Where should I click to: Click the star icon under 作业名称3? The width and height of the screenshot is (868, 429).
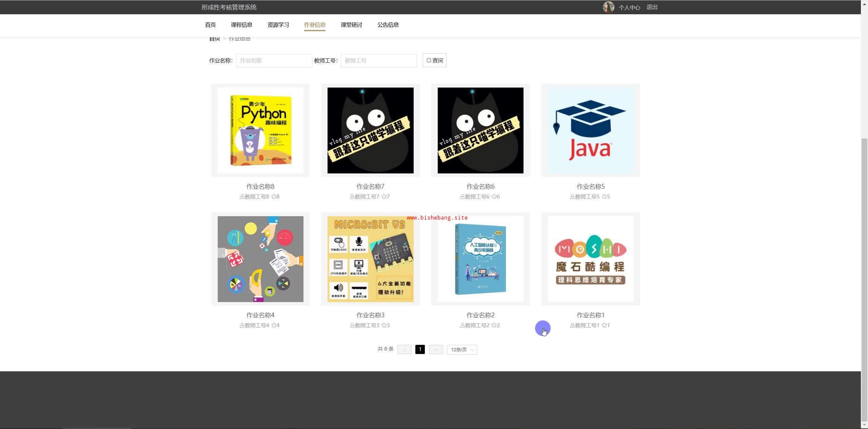point(384,325)
